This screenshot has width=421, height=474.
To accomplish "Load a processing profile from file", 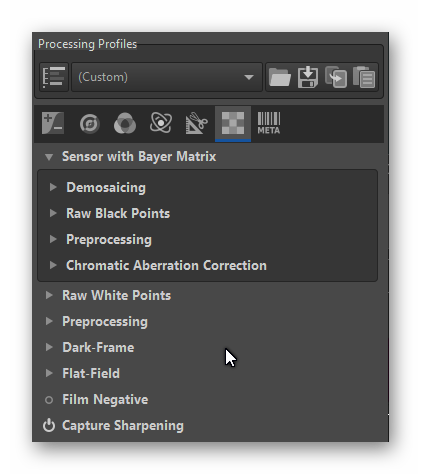I will coord(279,77).
